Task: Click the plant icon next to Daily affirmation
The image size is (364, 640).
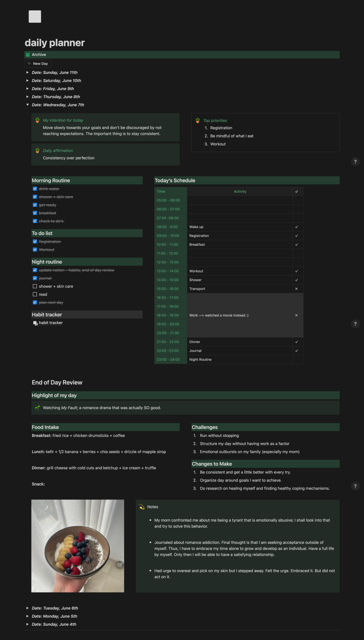Action: click(x=37, y=150)
